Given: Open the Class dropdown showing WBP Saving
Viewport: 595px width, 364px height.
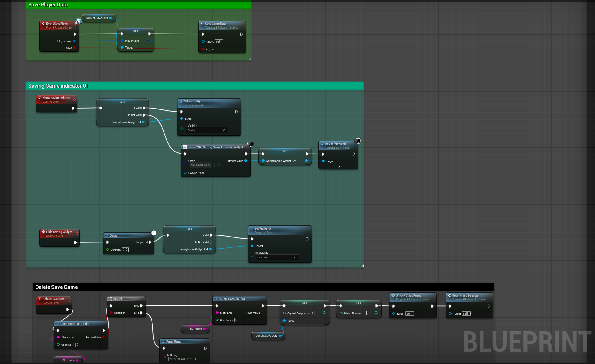Looking at the screenshot, I should (200, 165).
